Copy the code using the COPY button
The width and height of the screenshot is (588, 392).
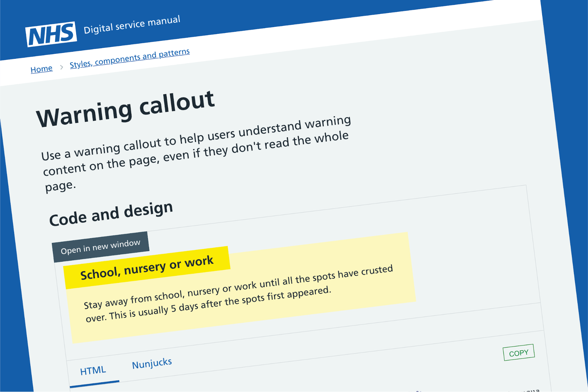[x=519, y=352]
